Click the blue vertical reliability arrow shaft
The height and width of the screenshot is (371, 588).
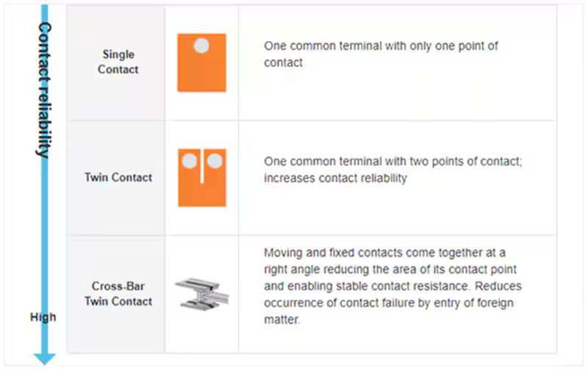(x=46, y=220)
